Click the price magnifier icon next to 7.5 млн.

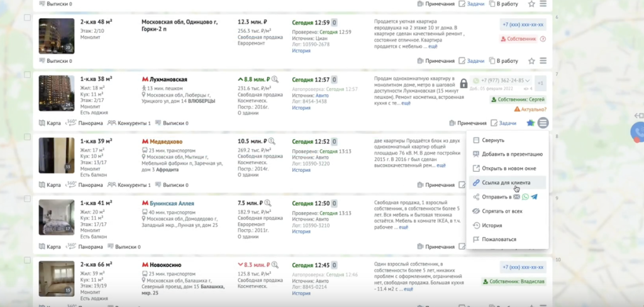[268, 203]
